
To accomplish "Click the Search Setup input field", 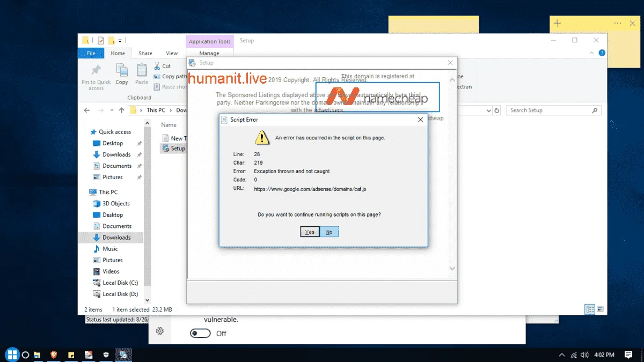I will (x=553, y=110).
